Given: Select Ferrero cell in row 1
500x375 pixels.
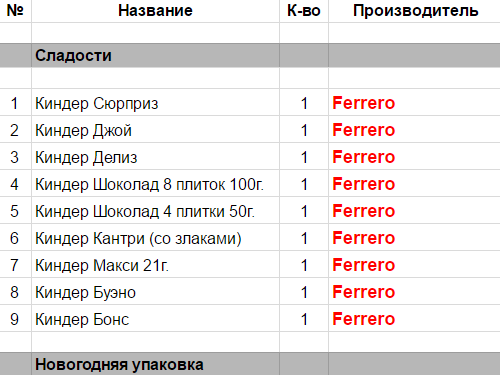Looking at the screenshot, I should point(414,102).
